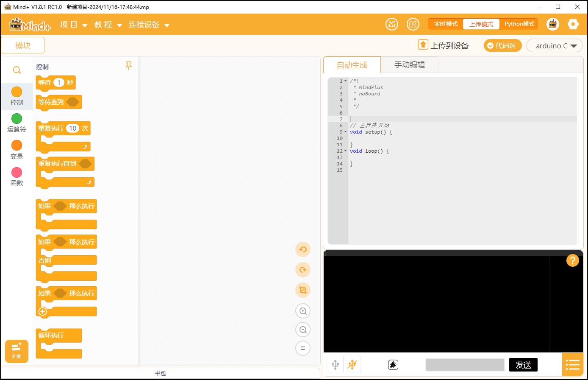Image resolution: width=588 pixels, height=380 pixels.
Task: Toggle the 代码区 code area
Action: click(503, 45)
